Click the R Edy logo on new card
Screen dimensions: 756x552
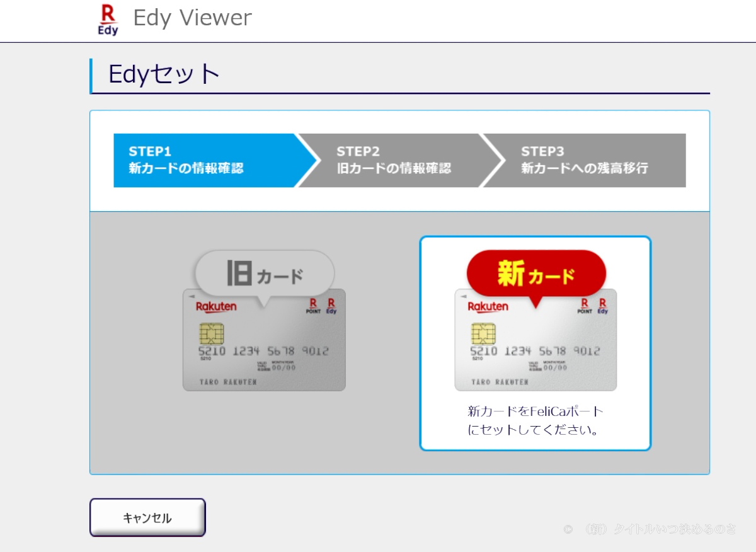(603, 306)
